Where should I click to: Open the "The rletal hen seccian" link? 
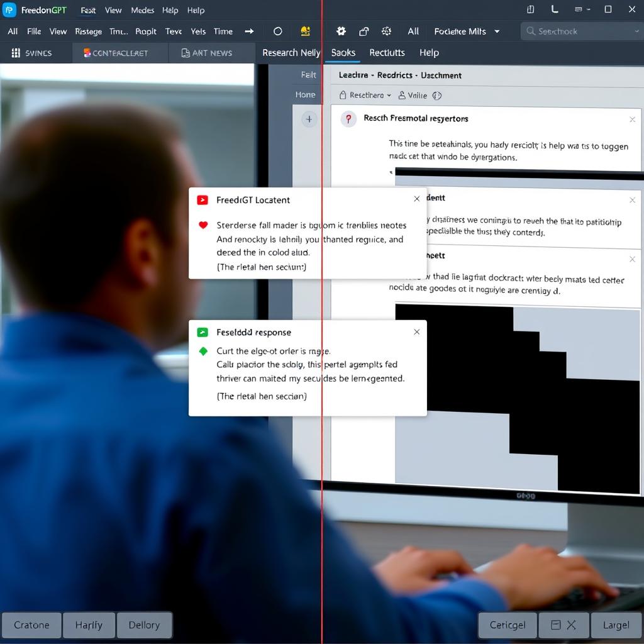pos(262,396)
